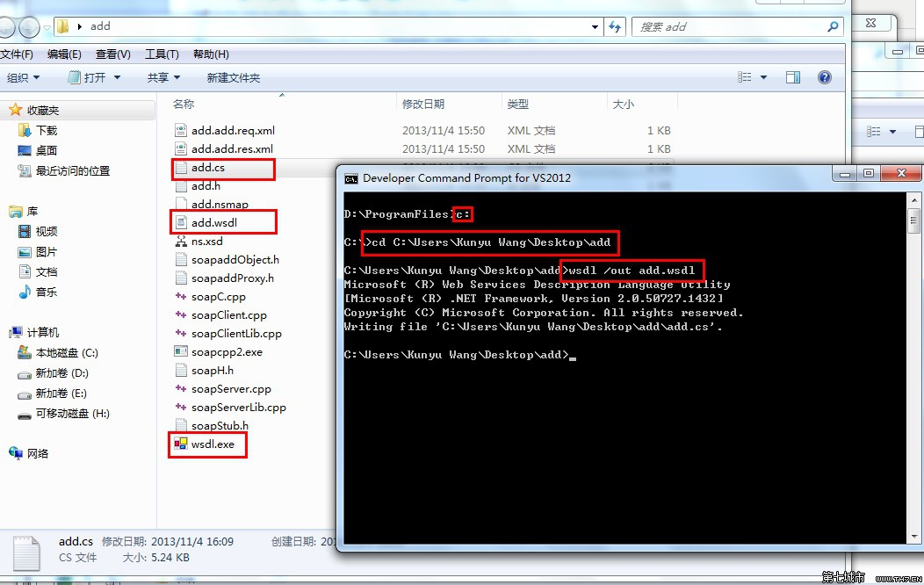Open the 帮助(H) menu
This screenshot has height=585, width=924.
click(211, 54)
